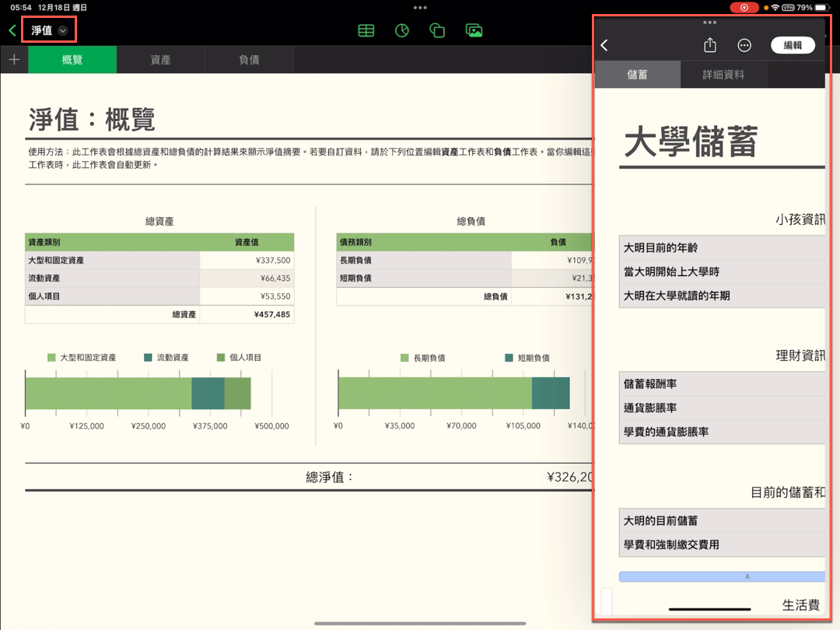Tap the 編輯 button
The width and height of the screenshot is (840, 630).
click(793, 46)
